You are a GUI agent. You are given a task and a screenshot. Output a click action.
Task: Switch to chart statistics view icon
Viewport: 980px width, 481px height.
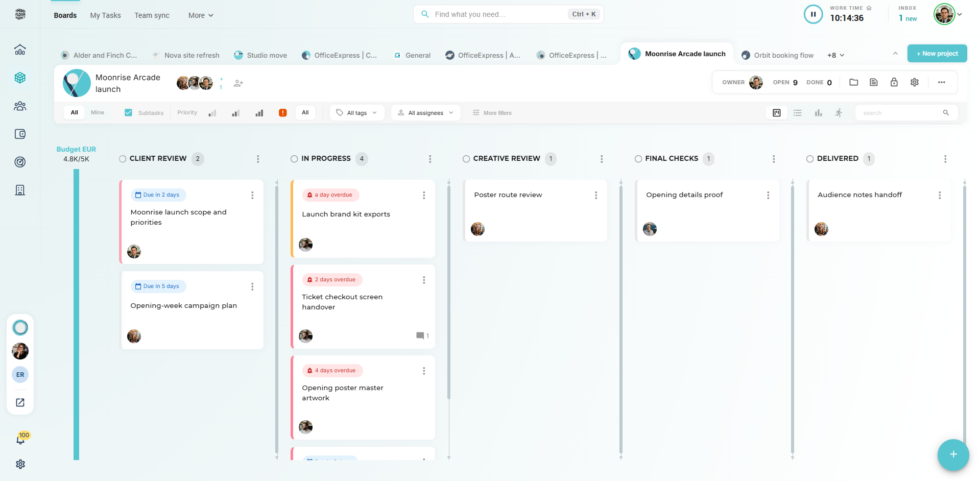click(x=819, y=113)
